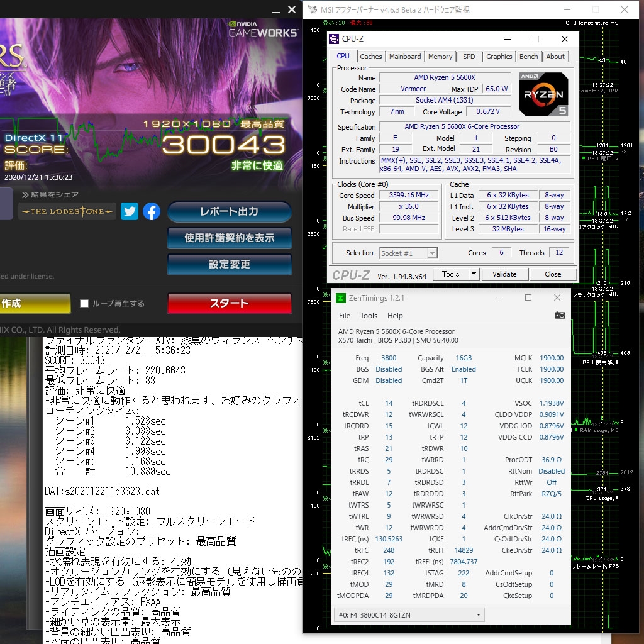The height and width of the screenshot is (644, 644).
Task: Open the 設定変更 settings change button
Action: [229, 264]
